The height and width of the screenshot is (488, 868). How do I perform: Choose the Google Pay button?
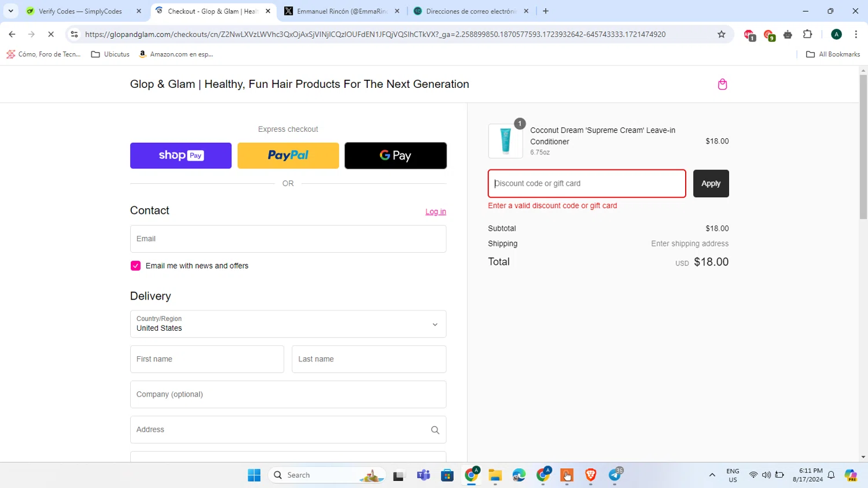(x=396, y=156)
